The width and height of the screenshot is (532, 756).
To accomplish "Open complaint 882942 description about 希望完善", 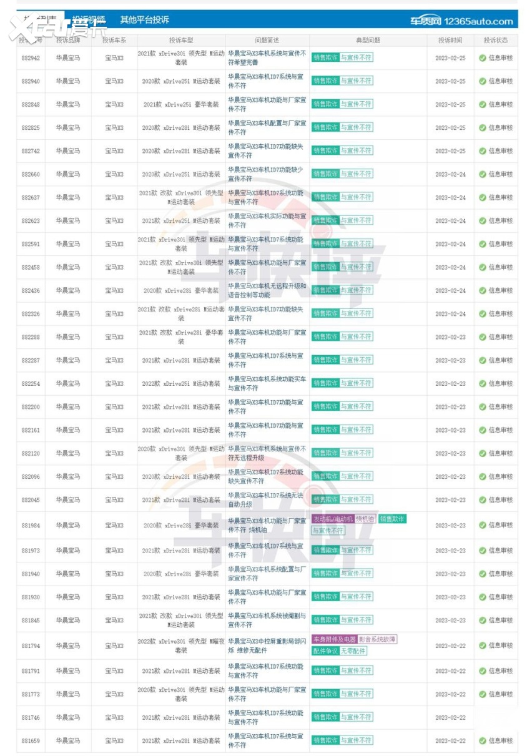I will click(267, 58).
